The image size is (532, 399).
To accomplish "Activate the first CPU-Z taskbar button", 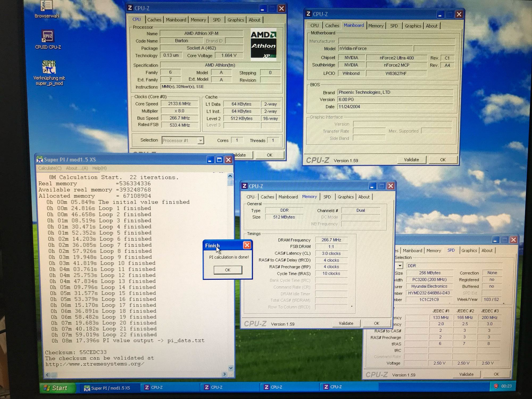I will (170, 387).
